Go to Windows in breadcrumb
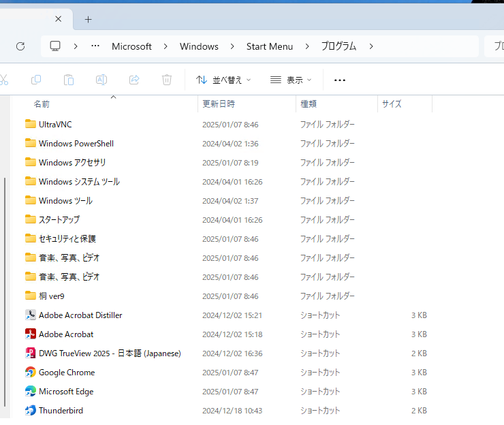 click(199, 46)
